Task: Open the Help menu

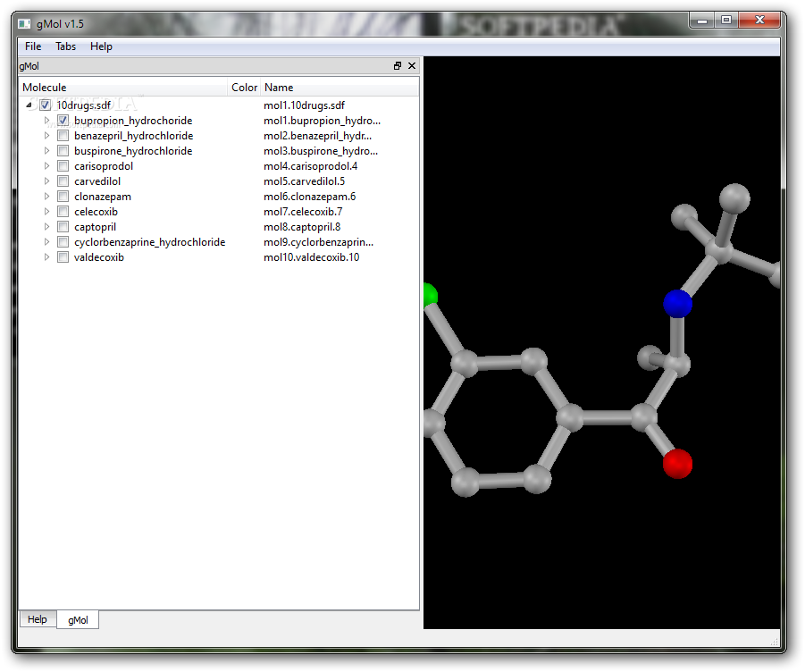Action: (x=101, y=46)
